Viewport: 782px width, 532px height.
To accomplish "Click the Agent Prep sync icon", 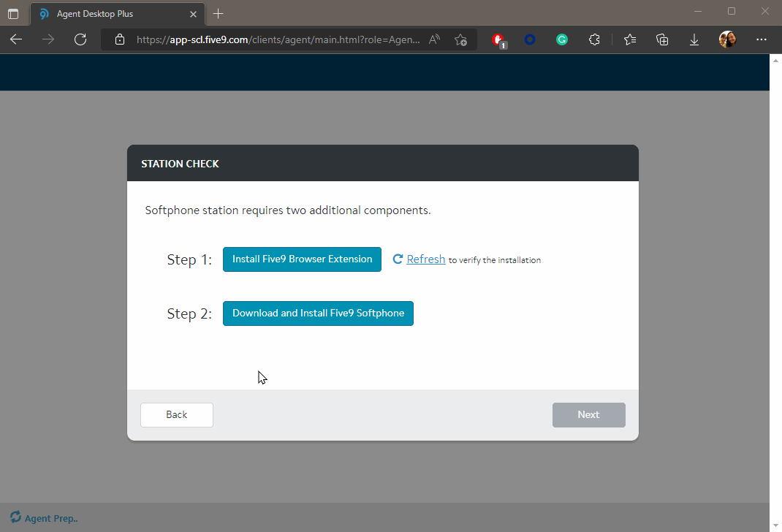I will (15, 517).
